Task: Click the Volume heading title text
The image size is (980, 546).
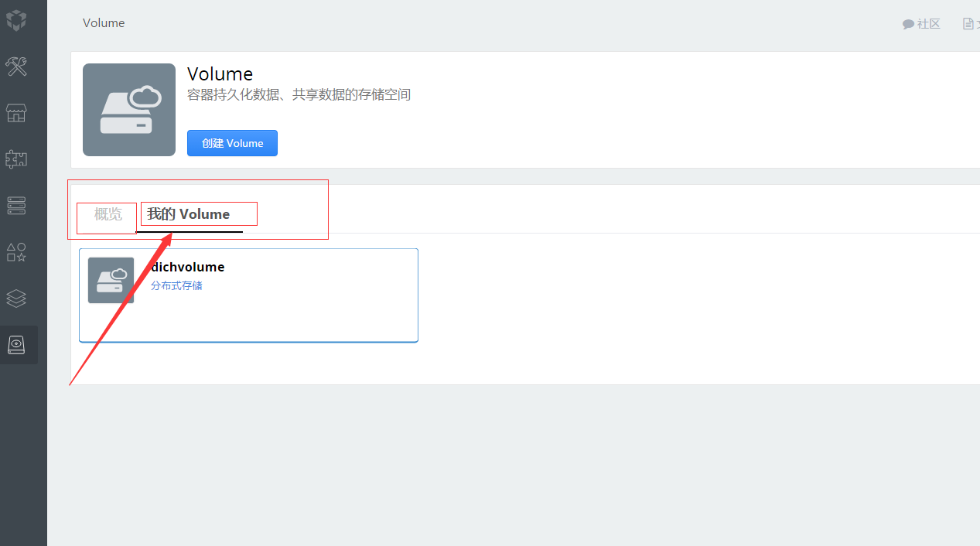Action: (220, 74)
